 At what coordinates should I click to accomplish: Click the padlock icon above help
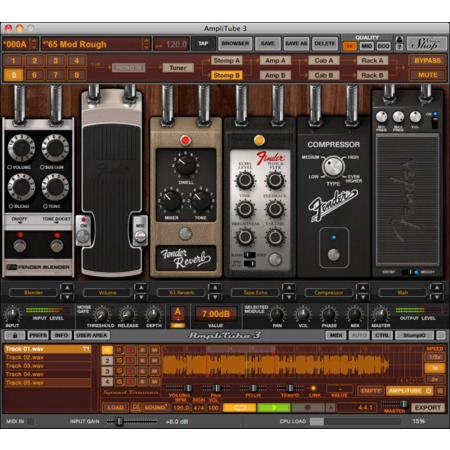pyautogui.click(x=399, y=39)
